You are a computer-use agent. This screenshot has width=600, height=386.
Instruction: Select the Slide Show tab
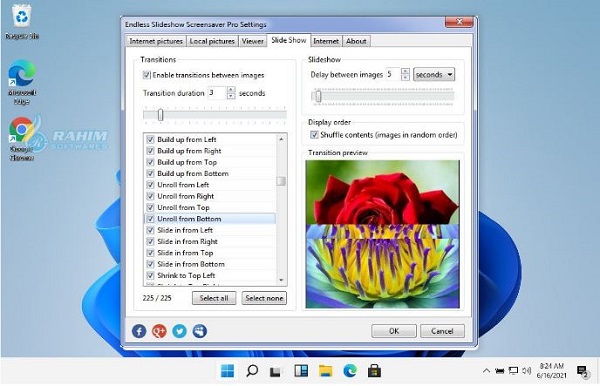[x=289, y=40]
